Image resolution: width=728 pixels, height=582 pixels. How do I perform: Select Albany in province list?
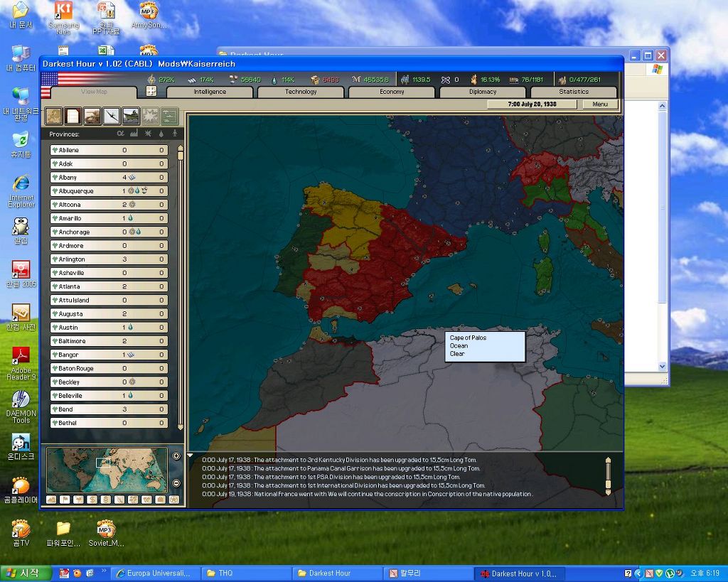coord(109,177)
